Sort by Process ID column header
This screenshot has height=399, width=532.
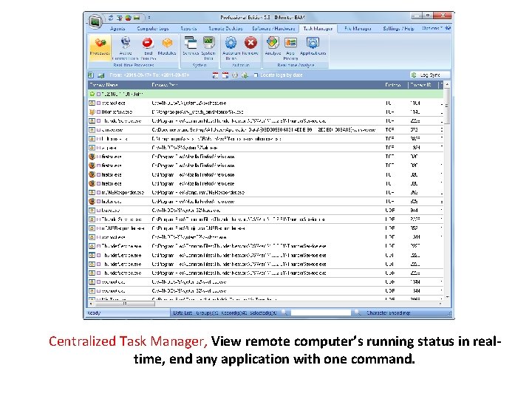click(x=423, y=85)
